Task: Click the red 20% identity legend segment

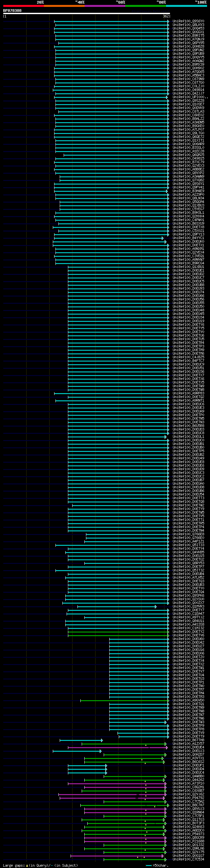Action: click(24, 6)
